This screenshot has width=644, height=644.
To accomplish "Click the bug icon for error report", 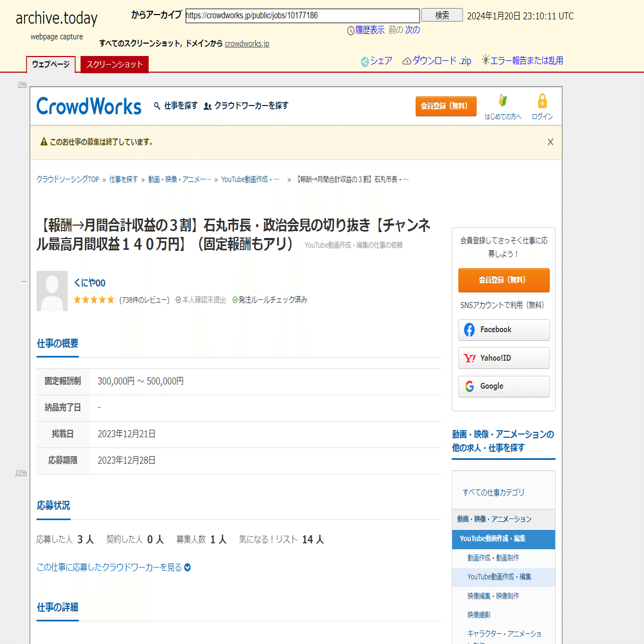I will click(486, 60).
